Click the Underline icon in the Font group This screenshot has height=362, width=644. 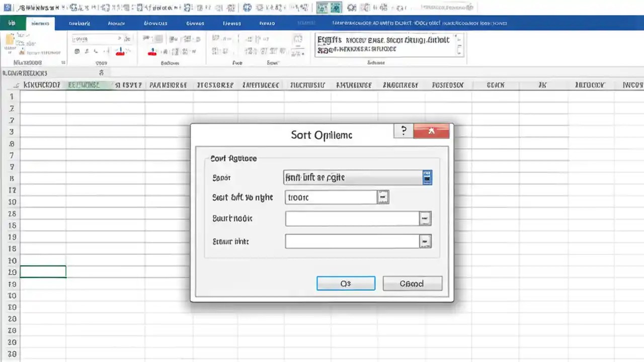coord(95,51)
